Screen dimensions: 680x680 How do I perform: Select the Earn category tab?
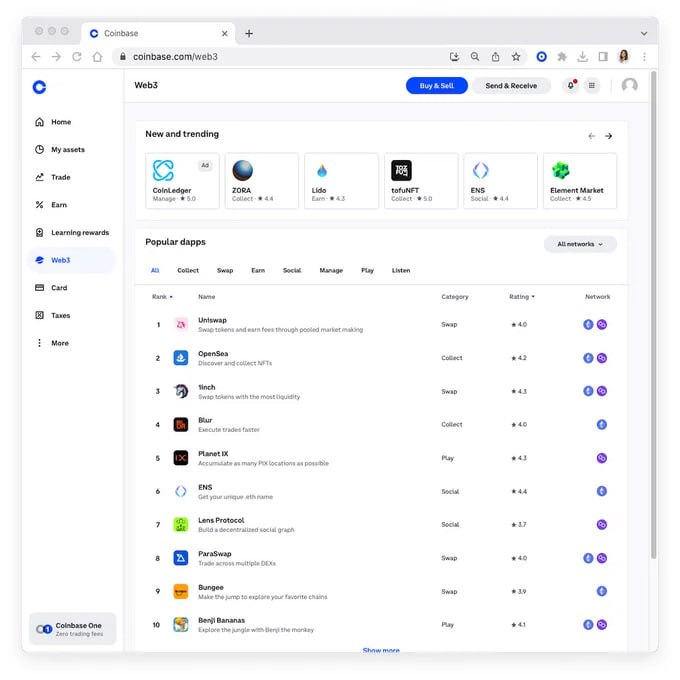[x=258, y=270]
